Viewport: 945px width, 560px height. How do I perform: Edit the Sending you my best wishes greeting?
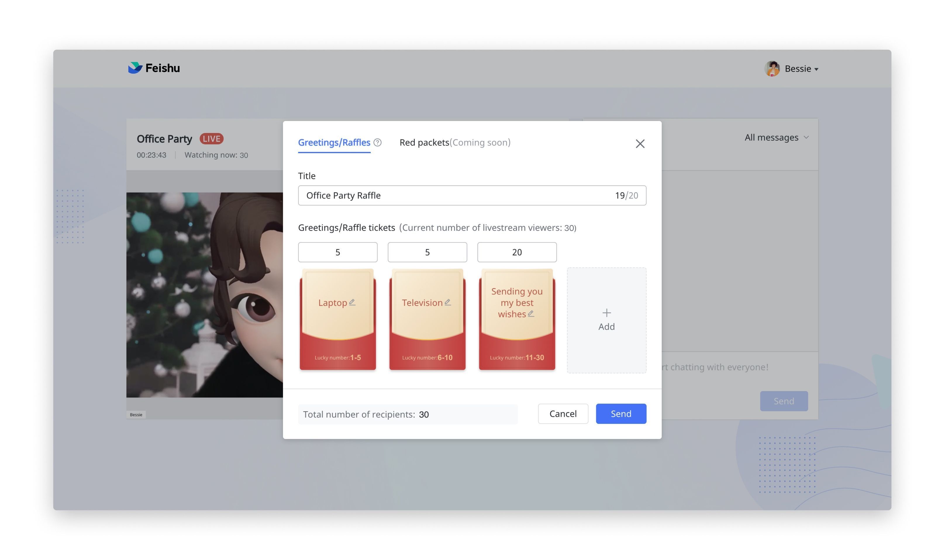tap(531, 313)
